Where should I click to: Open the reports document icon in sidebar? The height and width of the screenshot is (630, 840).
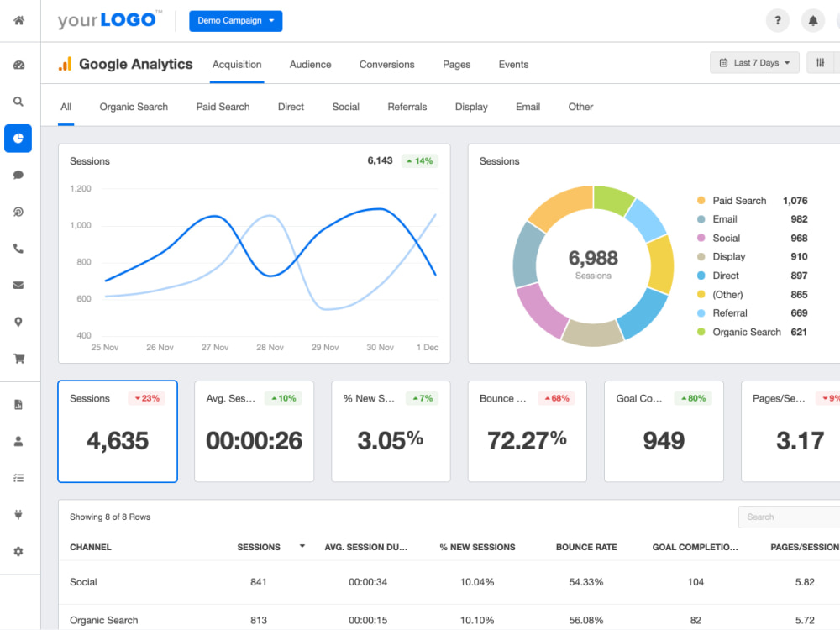(x=18, y=405)
